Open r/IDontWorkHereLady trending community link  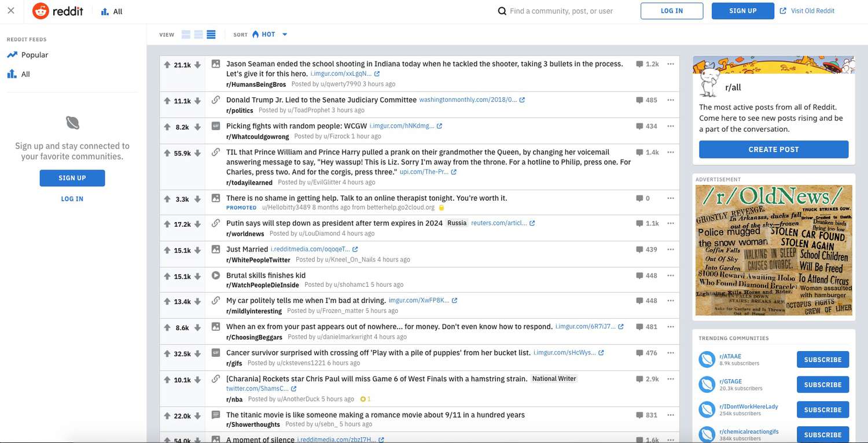point(748,407)
